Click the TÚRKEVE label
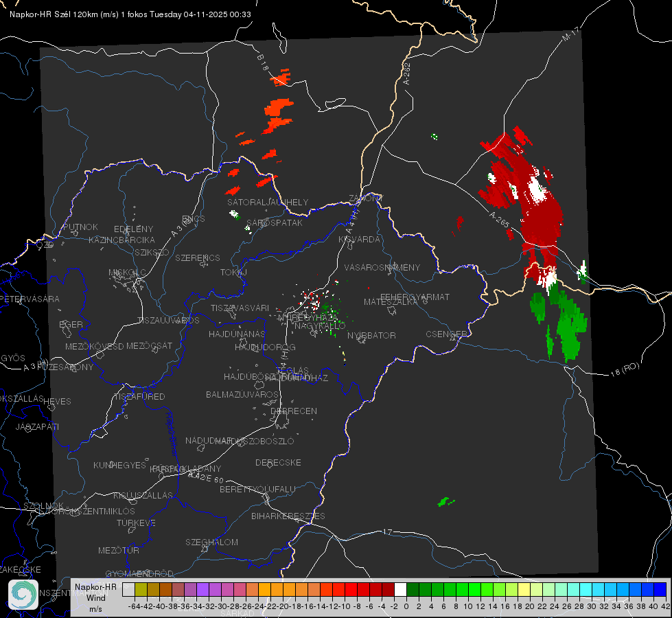The image size is (672, 618). pyautogui.click(x=137, y=523)
